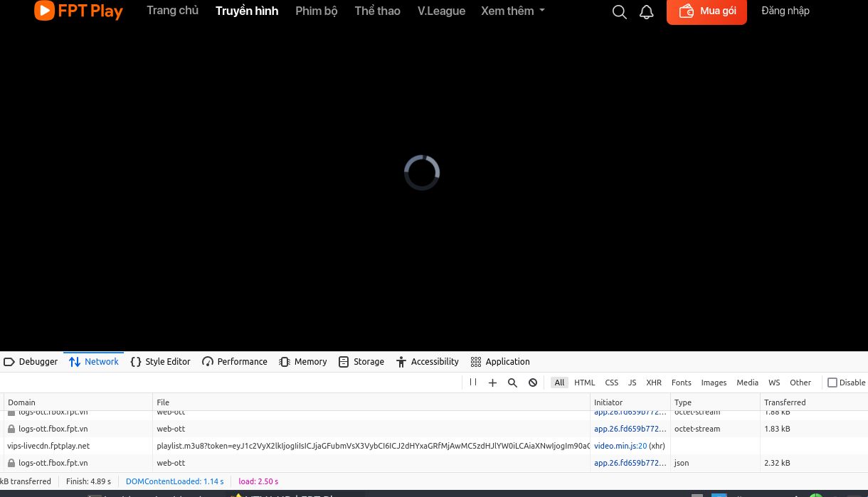Click the loading spinner in the video player
This screenshot has height=497, width=868.
[422, 173]
